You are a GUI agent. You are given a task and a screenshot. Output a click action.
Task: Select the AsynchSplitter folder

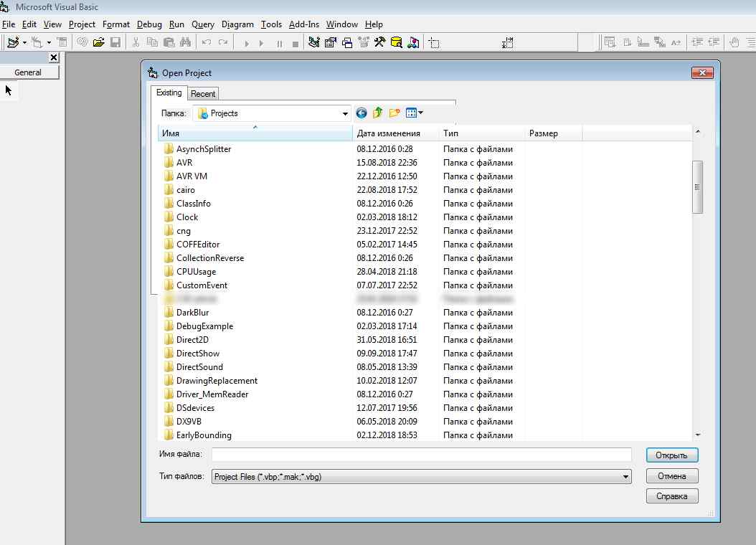(197, 149)
